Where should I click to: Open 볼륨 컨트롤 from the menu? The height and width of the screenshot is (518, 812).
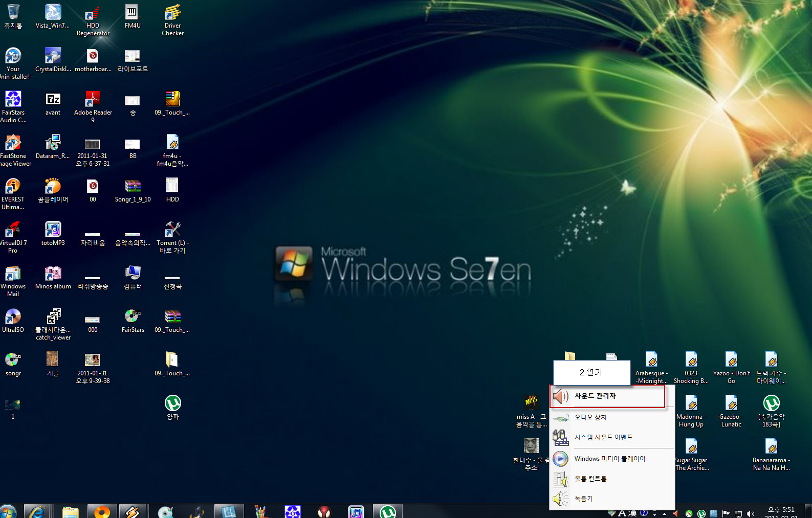pyautogui.click(x=611, y=479)
